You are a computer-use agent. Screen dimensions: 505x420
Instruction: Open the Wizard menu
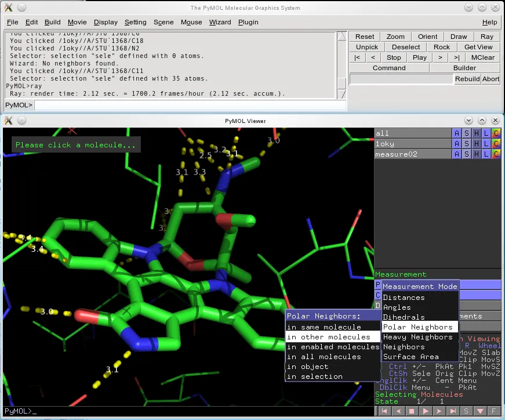tap(220, 22)
